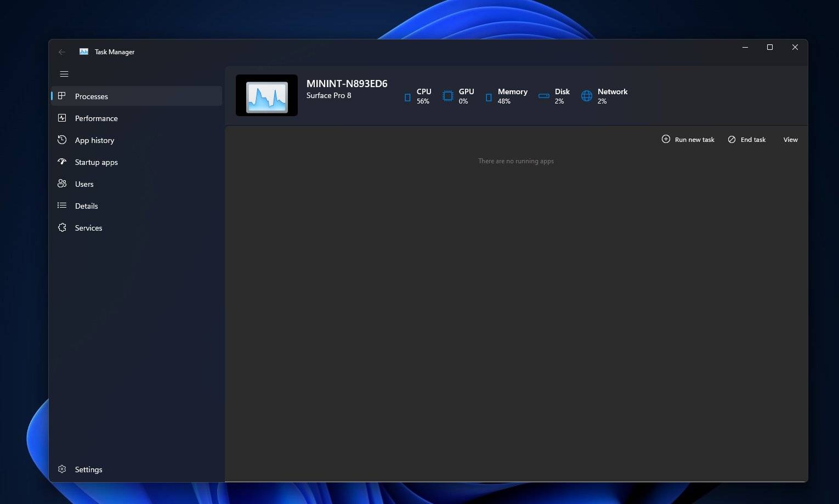Open Settings at bottom of sidebar
Viewport: 839px width, 504px height.
click(88, 469)
